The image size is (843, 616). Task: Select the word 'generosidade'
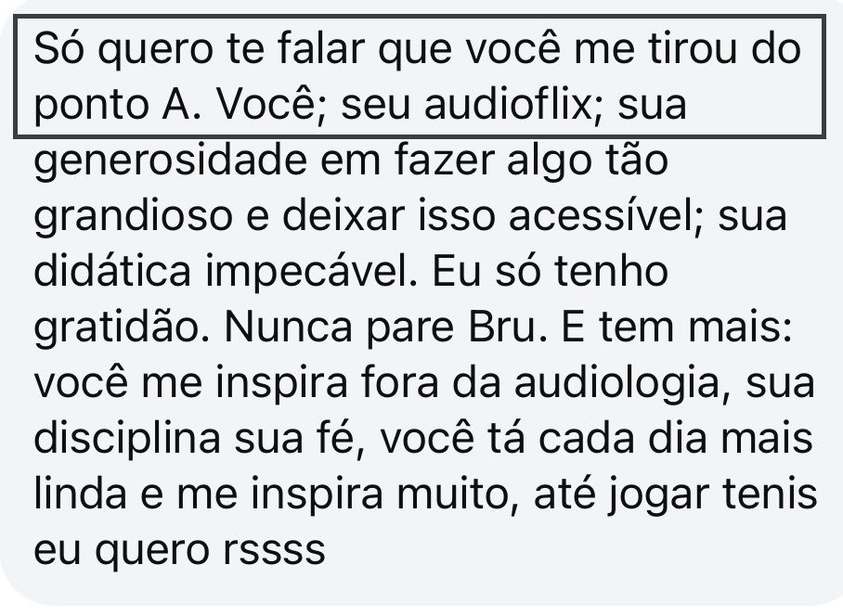[171, 162]
